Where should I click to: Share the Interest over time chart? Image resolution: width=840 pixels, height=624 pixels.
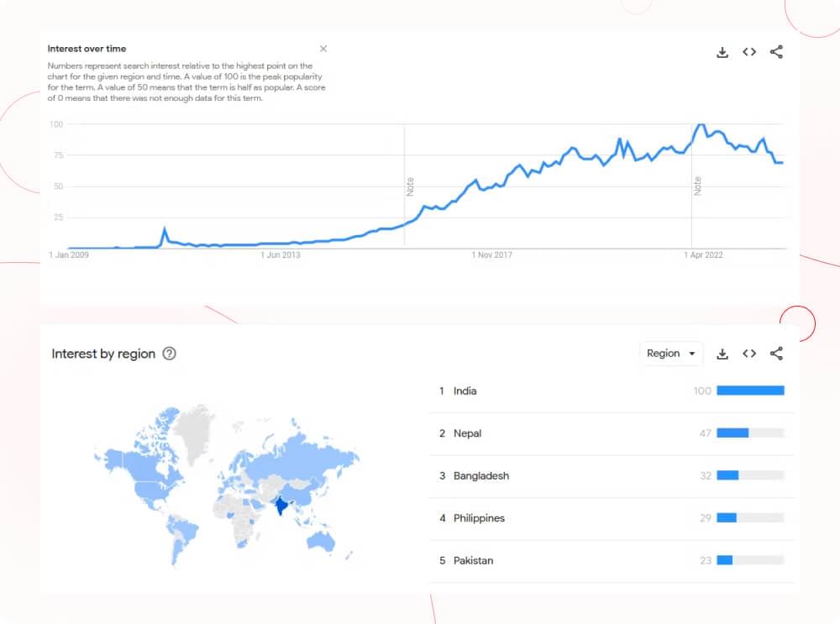pos(776,51)
